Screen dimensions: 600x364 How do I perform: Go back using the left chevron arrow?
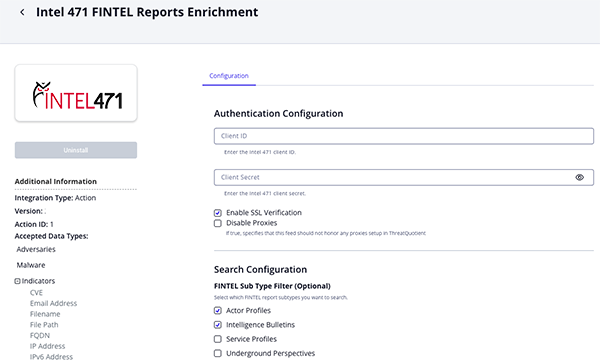22,12
